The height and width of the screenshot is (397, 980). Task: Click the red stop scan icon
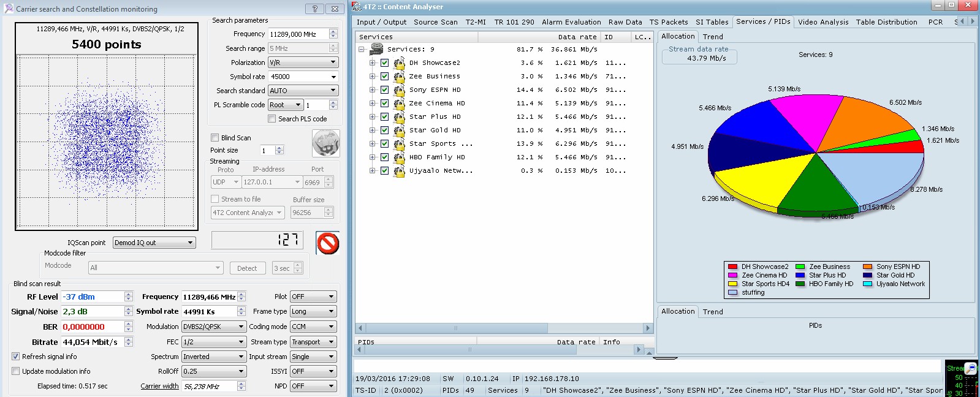(328, 243)
